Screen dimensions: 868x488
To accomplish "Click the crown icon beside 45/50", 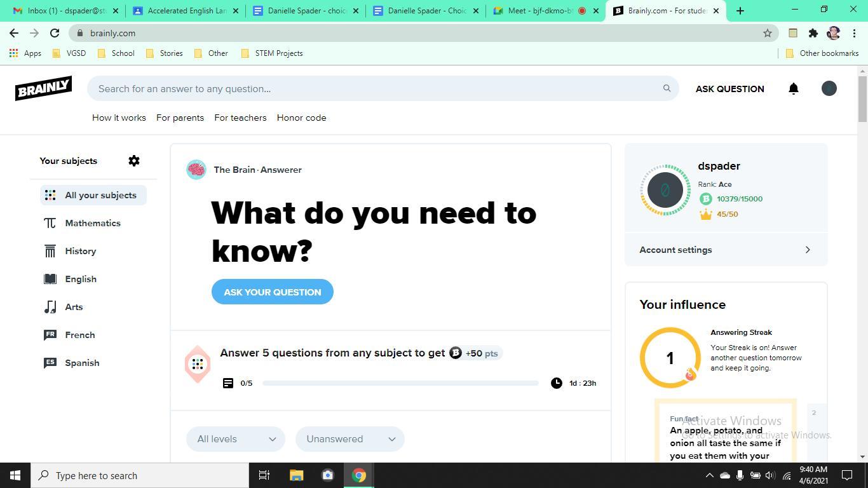I will tap(705, 214).
